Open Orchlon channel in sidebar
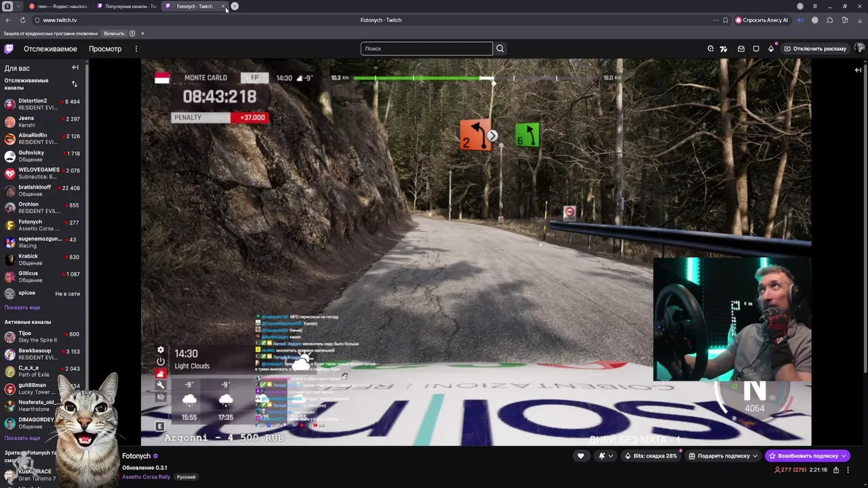This screenshot has width=868, height=488. click(42, 208)
